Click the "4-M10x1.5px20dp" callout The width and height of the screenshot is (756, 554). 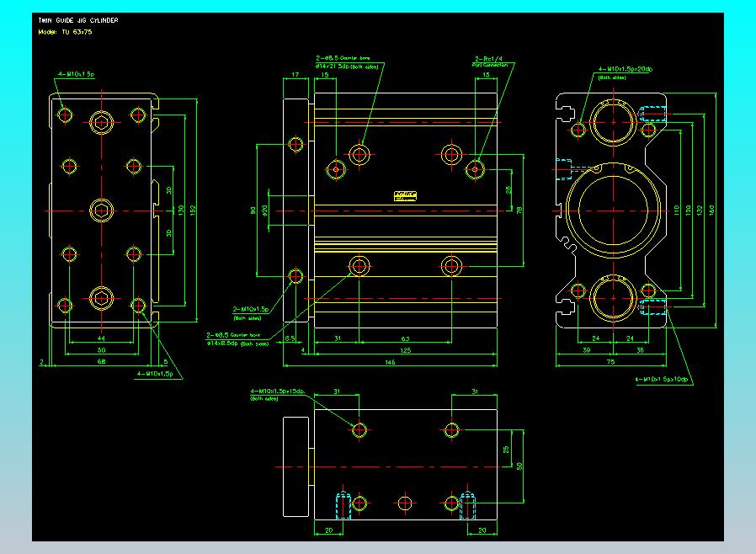[x=626, y=69]
